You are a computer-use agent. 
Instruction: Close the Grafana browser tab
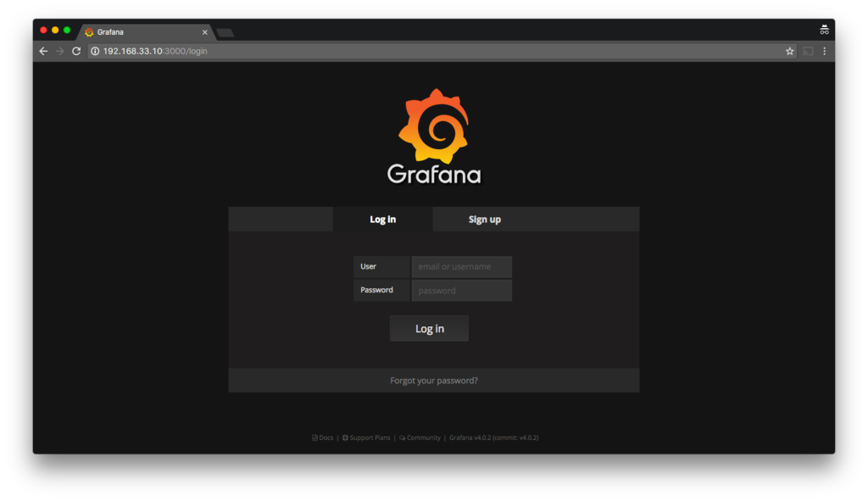[205, 32]
